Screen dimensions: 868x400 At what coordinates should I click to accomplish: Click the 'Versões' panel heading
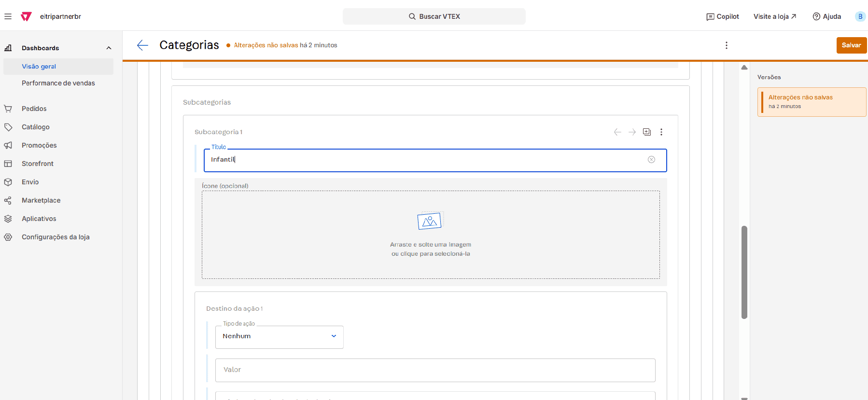click(769, 77)
